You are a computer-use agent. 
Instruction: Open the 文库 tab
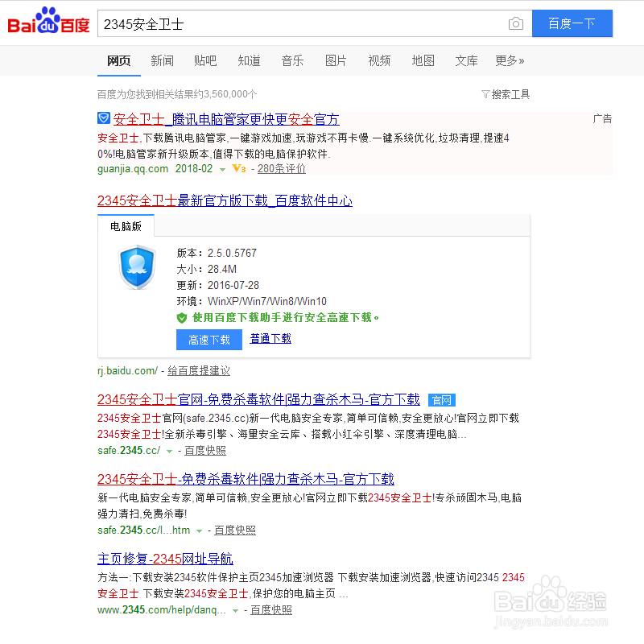click(x=467, y=61)
